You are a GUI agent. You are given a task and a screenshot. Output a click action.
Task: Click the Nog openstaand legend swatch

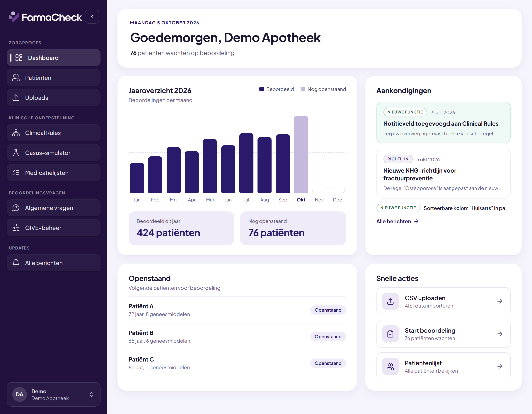(x=303, y=89)
